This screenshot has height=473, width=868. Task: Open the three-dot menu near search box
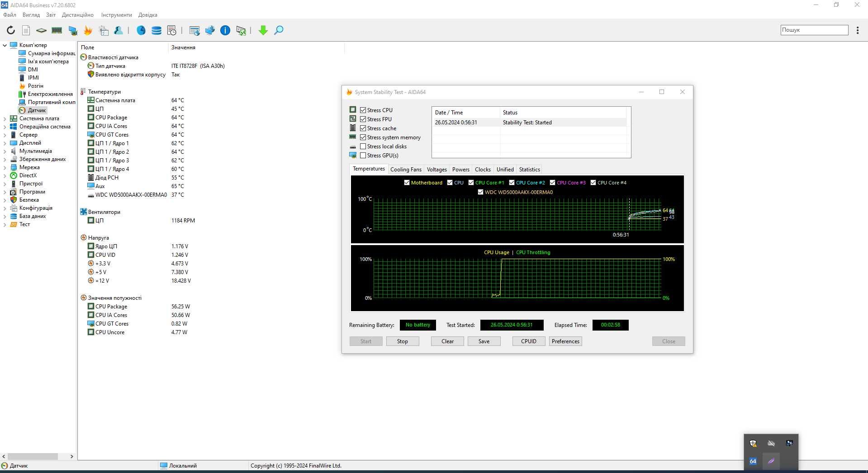[x=858, y=30]
